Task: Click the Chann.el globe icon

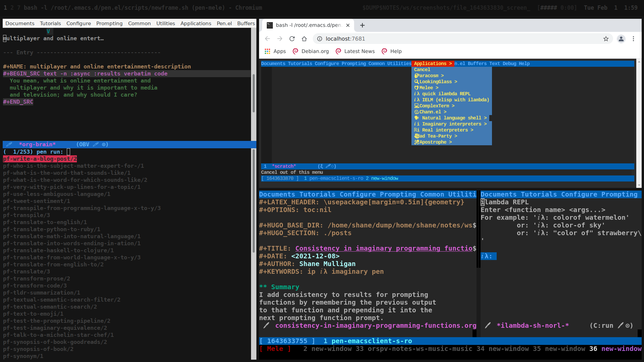Action: [416, 112]
